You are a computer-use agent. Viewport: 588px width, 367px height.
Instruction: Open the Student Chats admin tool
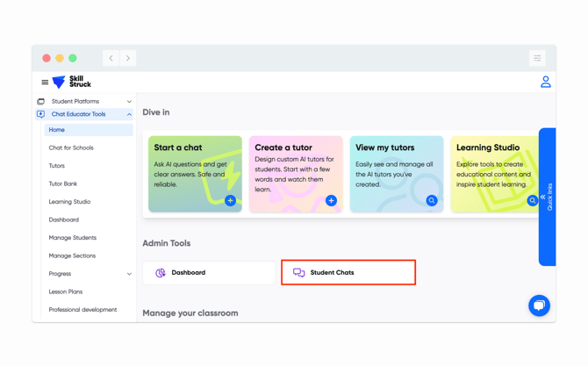(348, 272)
